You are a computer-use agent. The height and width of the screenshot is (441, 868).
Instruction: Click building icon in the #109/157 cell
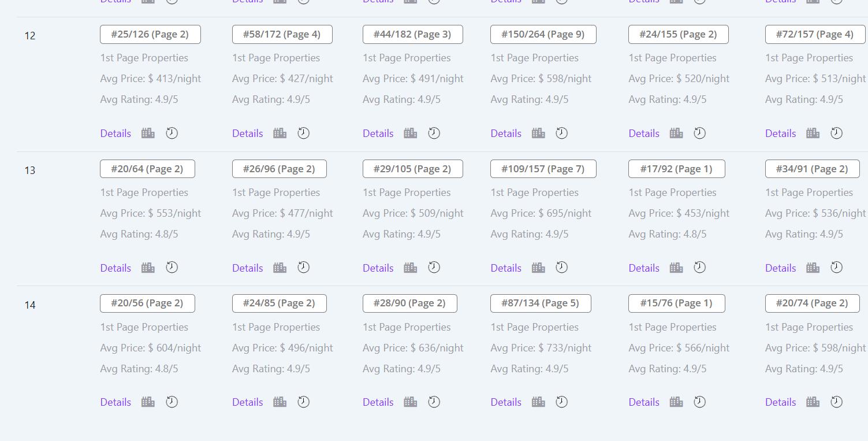click(x=539, y=268)
